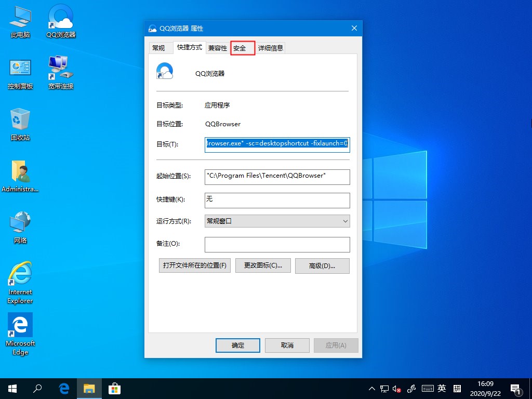The image size is (532, 399).
Task: Open volume control from the system tray
Action: click(x=397, y=388)
